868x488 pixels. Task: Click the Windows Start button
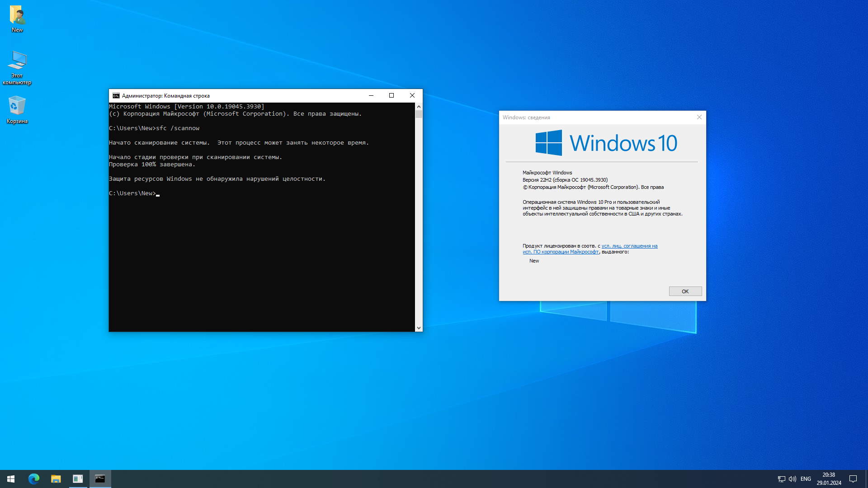click(x=11, y=479)
